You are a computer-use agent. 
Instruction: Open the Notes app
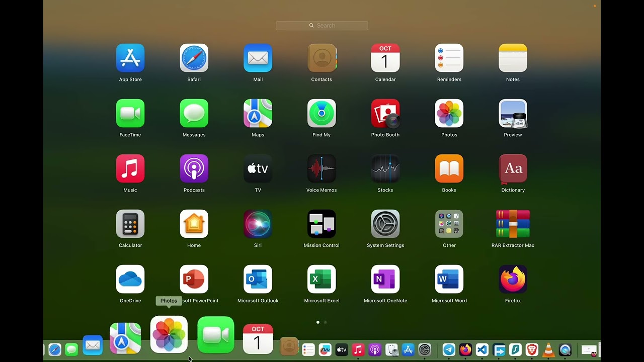pos(513,58)
